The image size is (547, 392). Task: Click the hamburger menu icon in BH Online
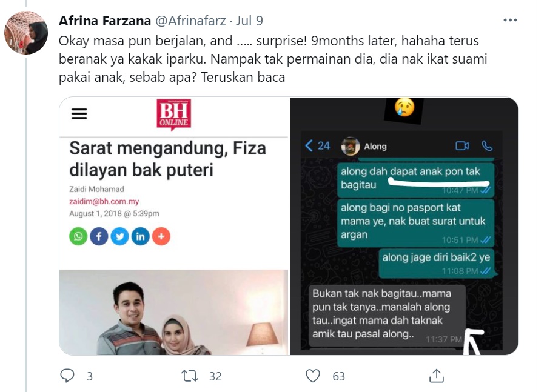click(x=79, y=113)
